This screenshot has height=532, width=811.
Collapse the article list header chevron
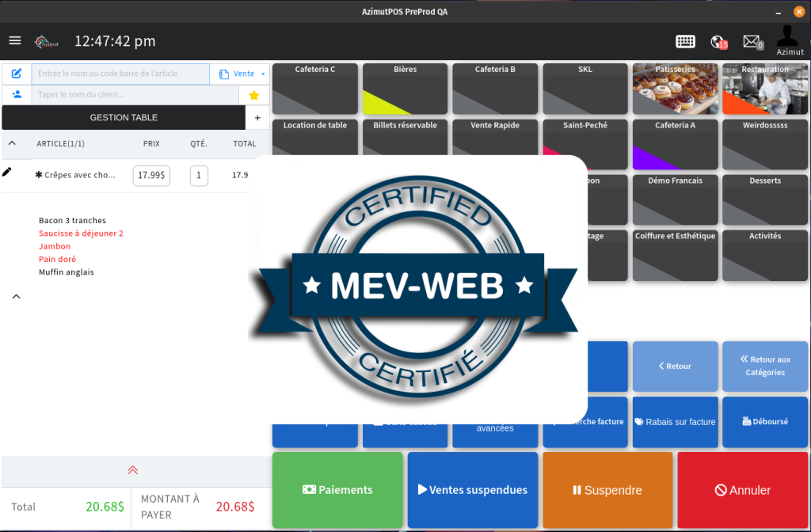tap(12, 143)
